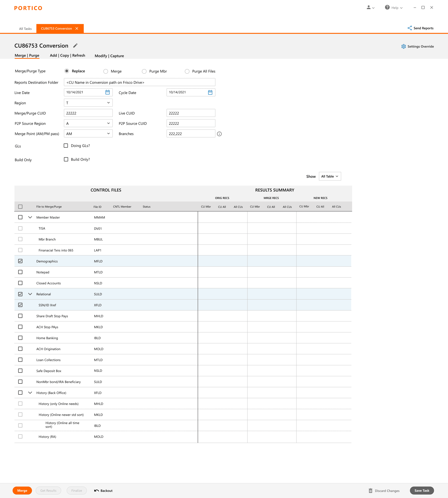The height and width of the screenshot is (498, 448).
Task: Open the Modify | Capture tab
Action: [x=109, y=56]
